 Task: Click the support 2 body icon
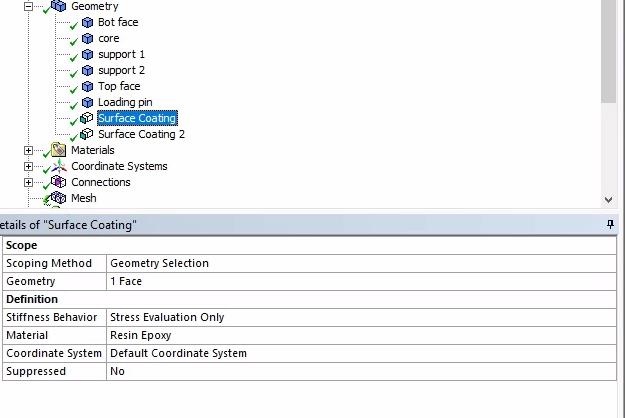pos(87,70)
